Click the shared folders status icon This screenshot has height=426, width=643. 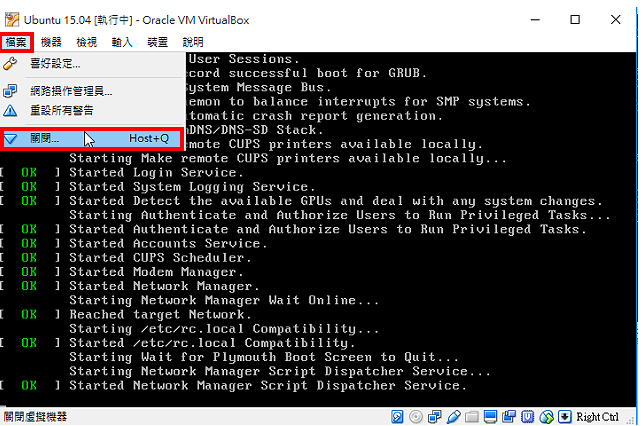(x=472, y=417)
